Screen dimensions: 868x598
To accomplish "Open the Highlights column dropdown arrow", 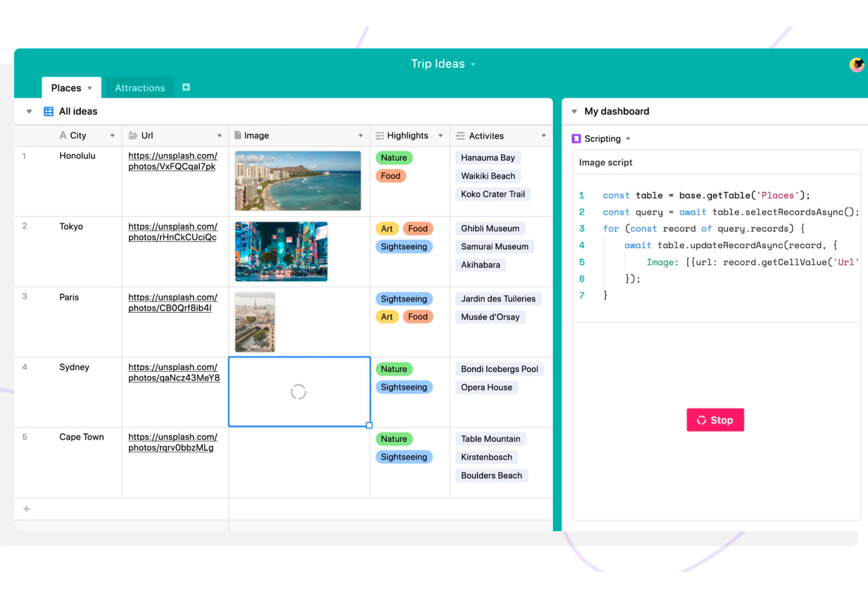I will [x=441, y=136].
